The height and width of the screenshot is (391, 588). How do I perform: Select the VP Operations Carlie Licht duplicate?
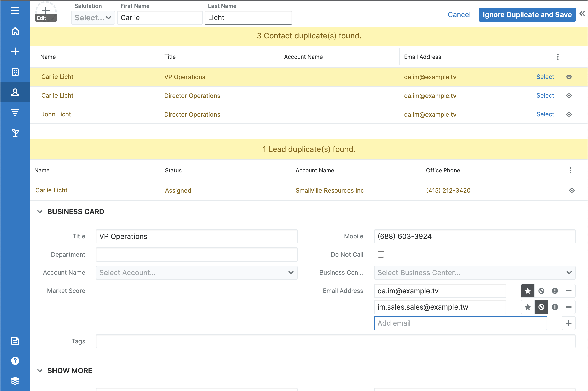545,77
